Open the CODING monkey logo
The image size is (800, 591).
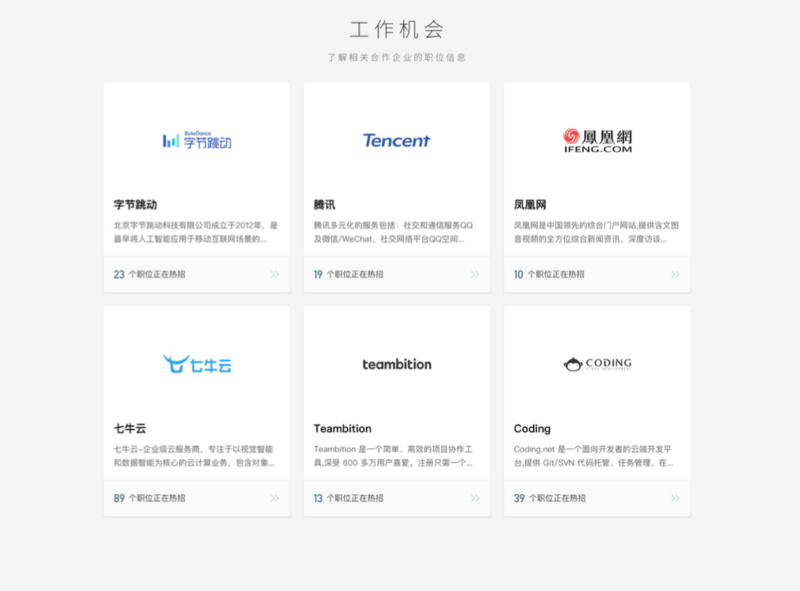pos(597,364)
